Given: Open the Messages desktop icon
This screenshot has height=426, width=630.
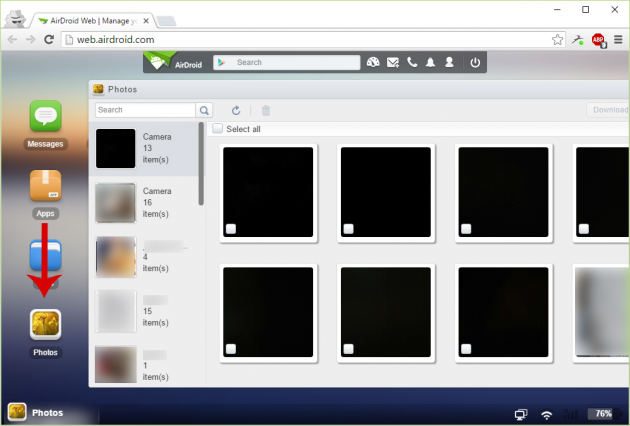Looking at the screenshot, I should (x=45, y=116).
